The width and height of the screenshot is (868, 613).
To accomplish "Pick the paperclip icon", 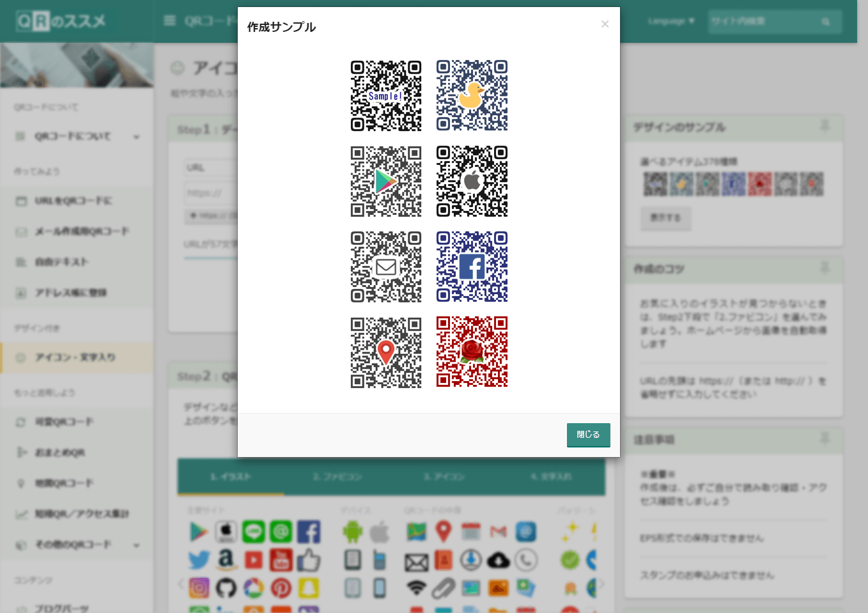I will (x=444, y=587).
